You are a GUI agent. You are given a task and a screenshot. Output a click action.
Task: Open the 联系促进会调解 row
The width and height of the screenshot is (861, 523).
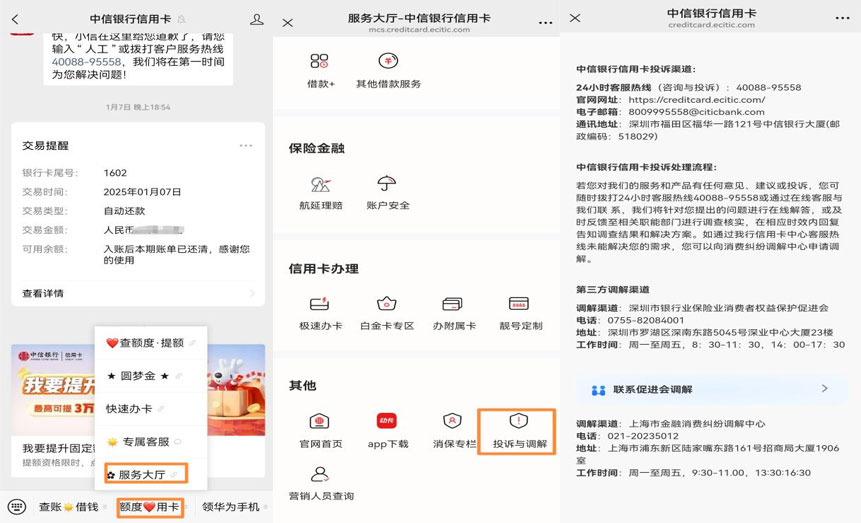pyautogui.click(x=711, y=389)
